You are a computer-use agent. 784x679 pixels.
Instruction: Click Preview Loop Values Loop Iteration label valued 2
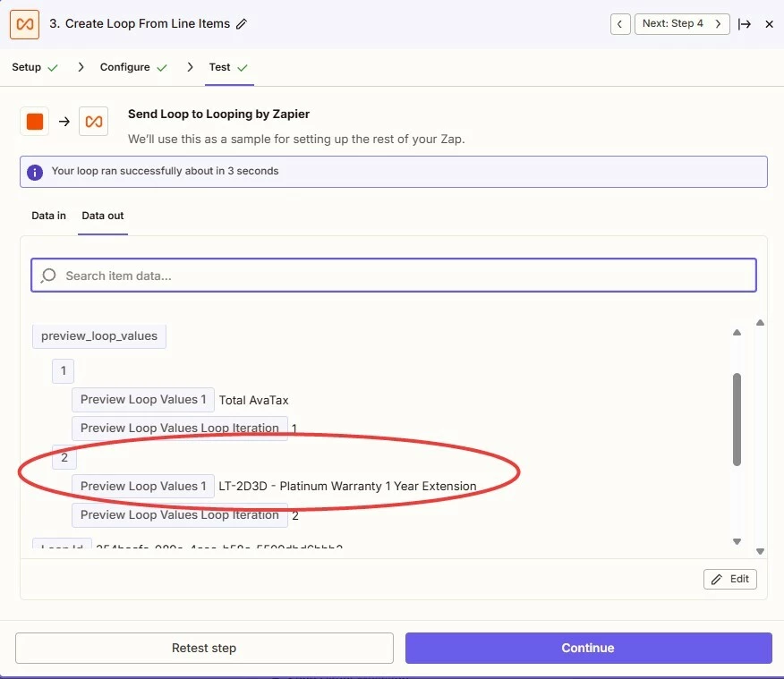180,515
